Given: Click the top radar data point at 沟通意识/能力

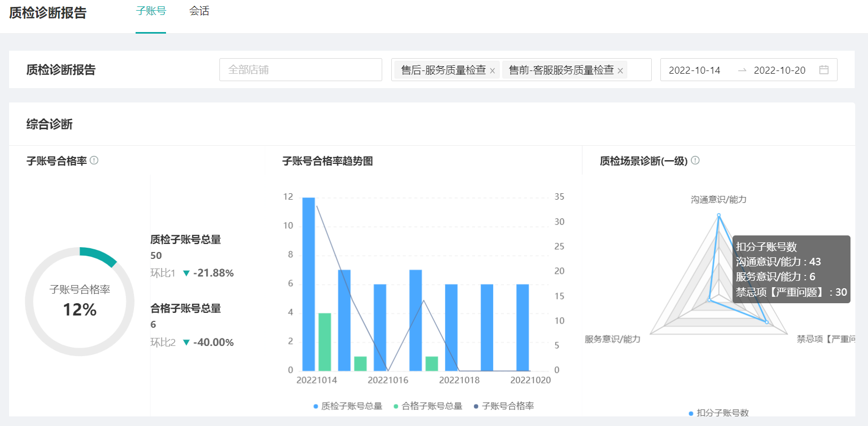Looking at the screenshot, I should pyautogui.click(x=719, y=215).
